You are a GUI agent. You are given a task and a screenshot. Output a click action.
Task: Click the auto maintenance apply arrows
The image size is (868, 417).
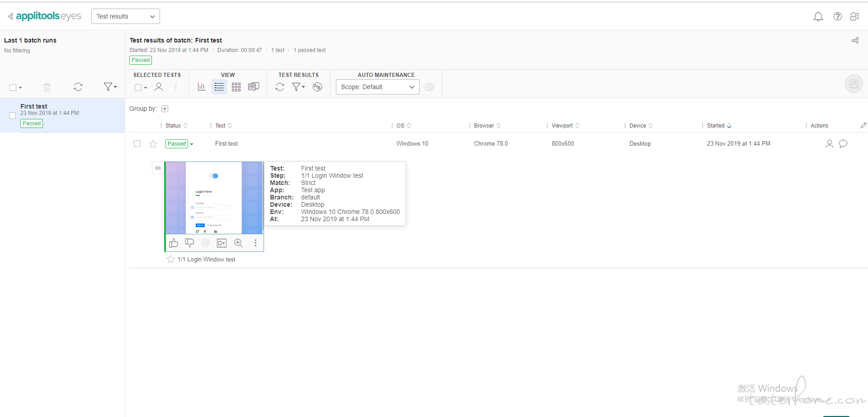(x=429, y=87)
